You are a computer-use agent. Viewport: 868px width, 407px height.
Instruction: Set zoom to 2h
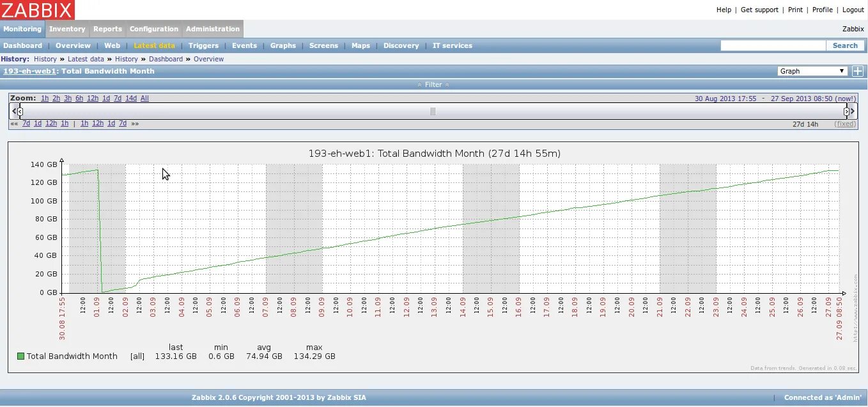pos(56,98)
